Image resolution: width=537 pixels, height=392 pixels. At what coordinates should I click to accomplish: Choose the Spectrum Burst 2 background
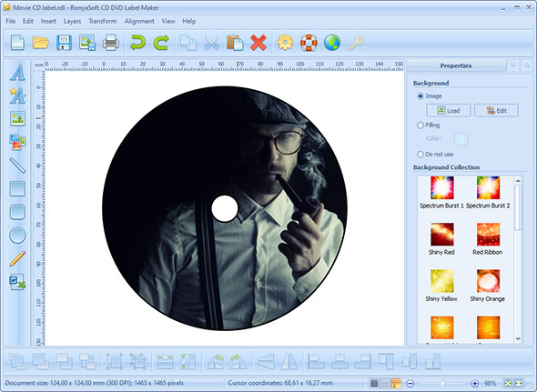click(x=488, y=193)
